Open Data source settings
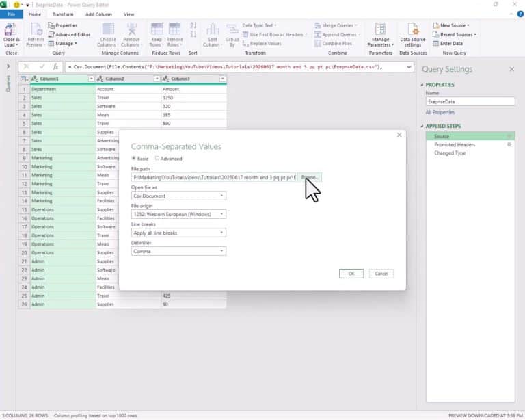This screenshot has height=420, width=525. (413, 35)
